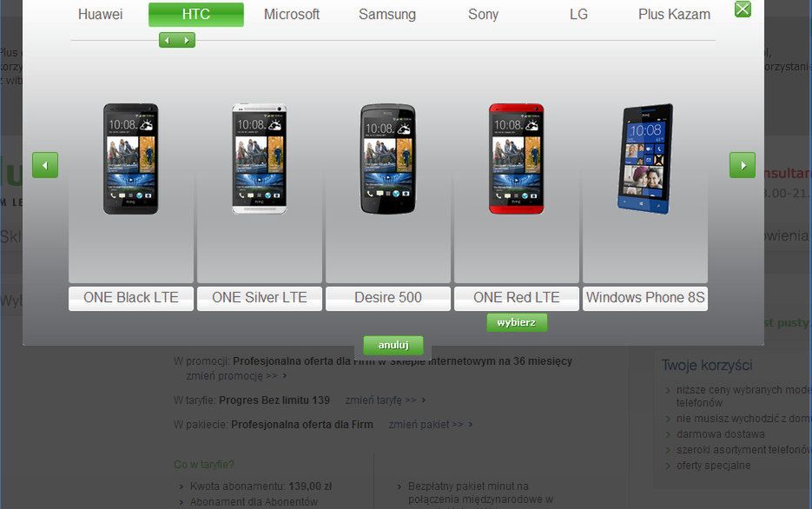Step to the previous brand with small left arrow

168,40
